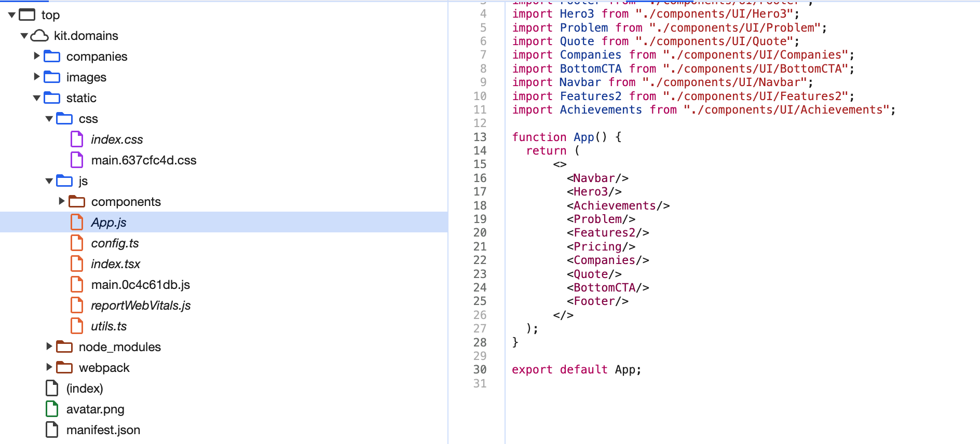This screenshot has width=980, height=444.
Task: Collapse the css folder arrow
Action: point(49,119)
